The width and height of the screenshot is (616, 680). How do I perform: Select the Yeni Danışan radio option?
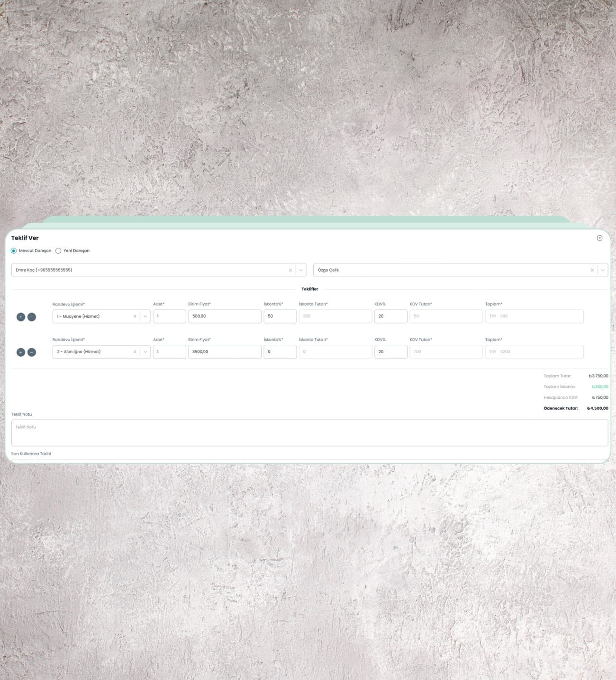(58, 251)
